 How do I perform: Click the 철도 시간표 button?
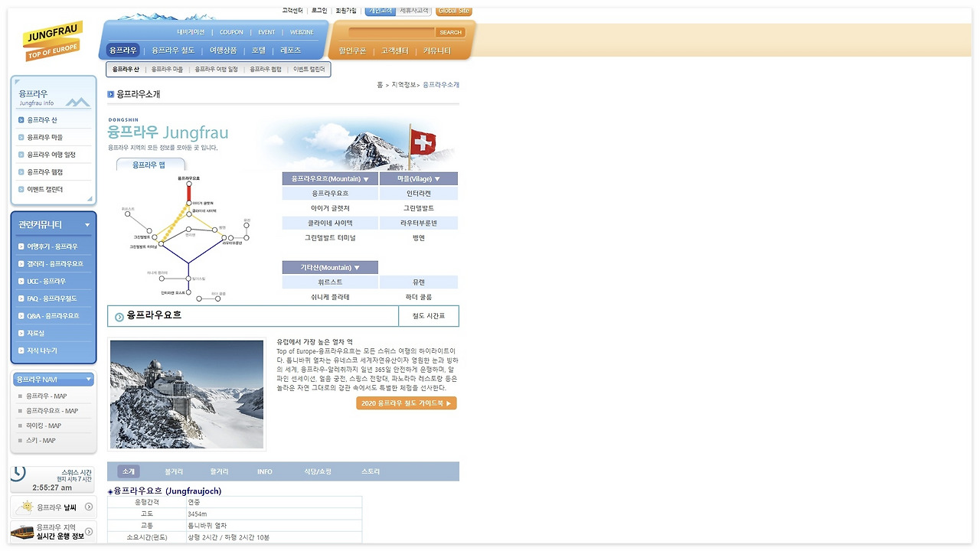[x=429, y=316]
